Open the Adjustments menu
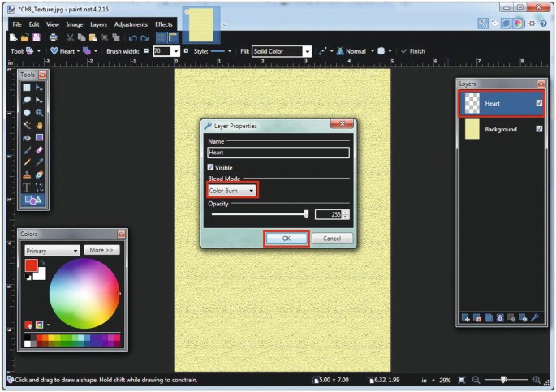Image resolution: width=556 pixels, height=392 pixels. tap(131, 24)
